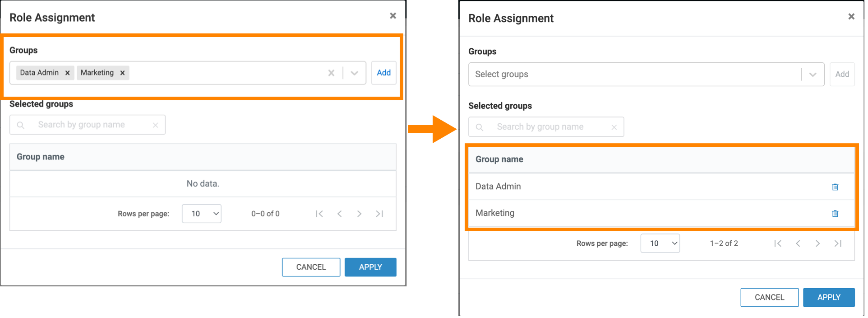Viewport: 868px width, 318px height.
Task: Delete the Data Admin row with trash icon
Action: [835, 187]
